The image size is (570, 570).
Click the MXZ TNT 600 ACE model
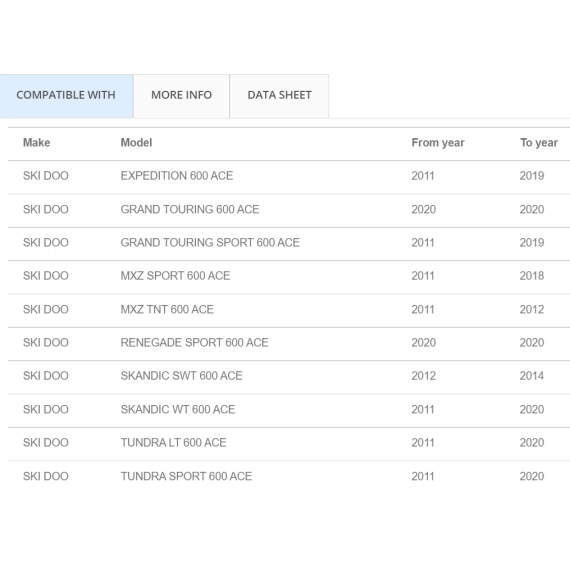[167, 309]
